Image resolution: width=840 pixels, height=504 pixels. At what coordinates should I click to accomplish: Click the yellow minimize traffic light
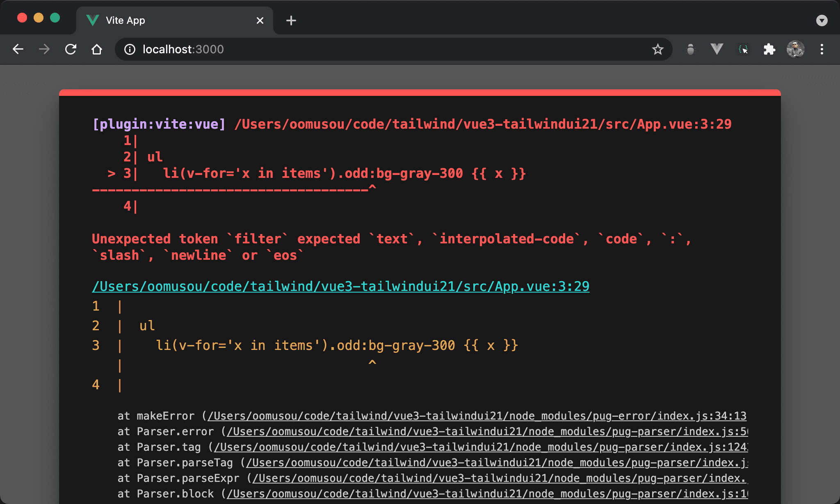39,18
